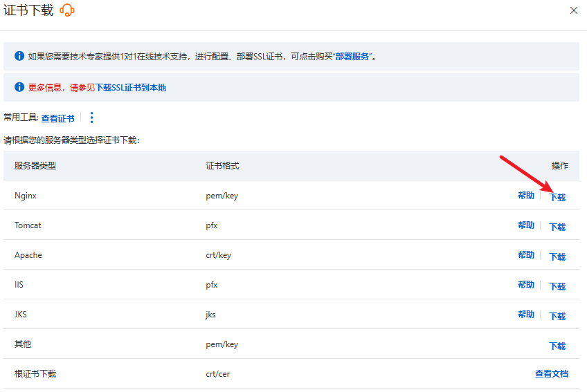Download the Nginx pem/key certificate
The height and width of the screenshot is (392, 587).
(557, 197)
